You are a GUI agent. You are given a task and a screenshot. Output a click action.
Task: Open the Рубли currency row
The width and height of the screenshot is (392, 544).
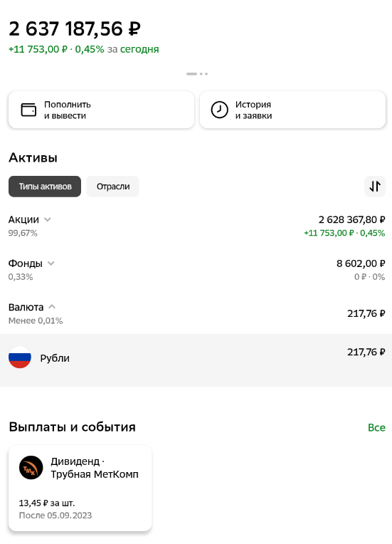pos(196,360)
